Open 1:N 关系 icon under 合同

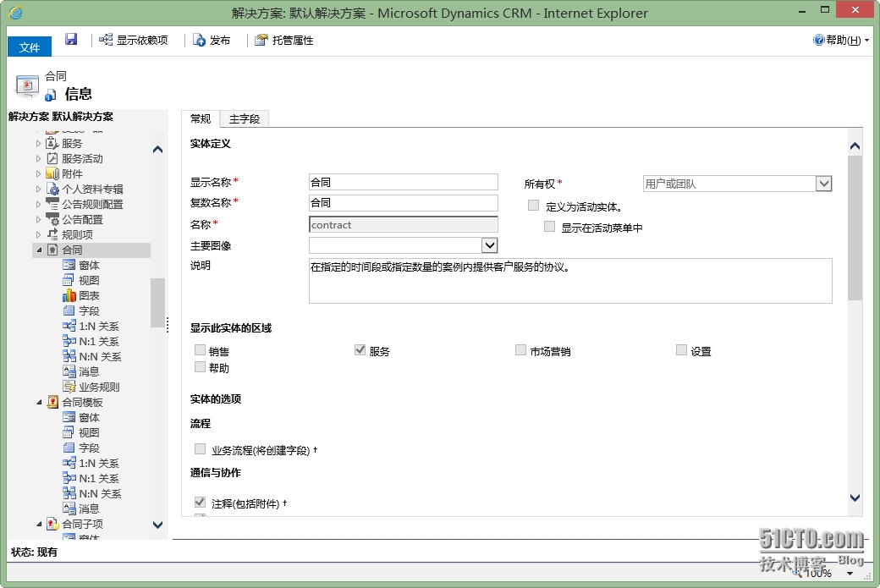pyautogui.click(x=69, y=326)
